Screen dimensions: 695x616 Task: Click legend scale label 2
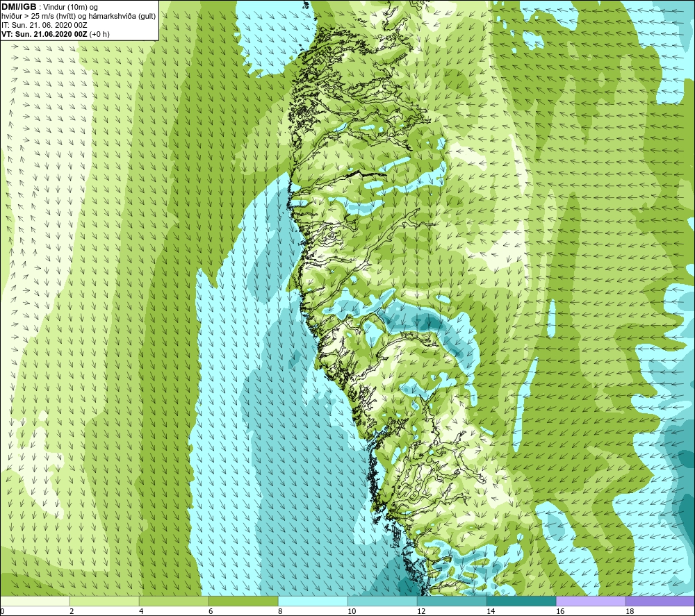72,612
